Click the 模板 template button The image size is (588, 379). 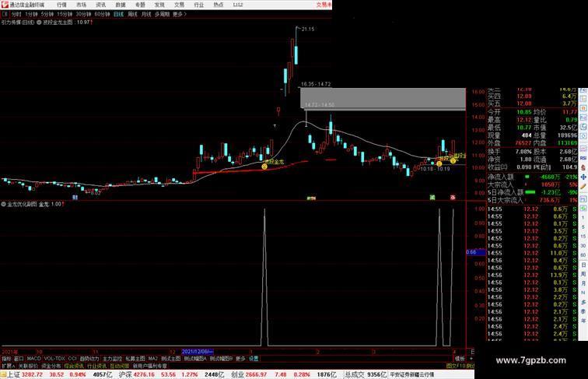[x=460, y=359]
